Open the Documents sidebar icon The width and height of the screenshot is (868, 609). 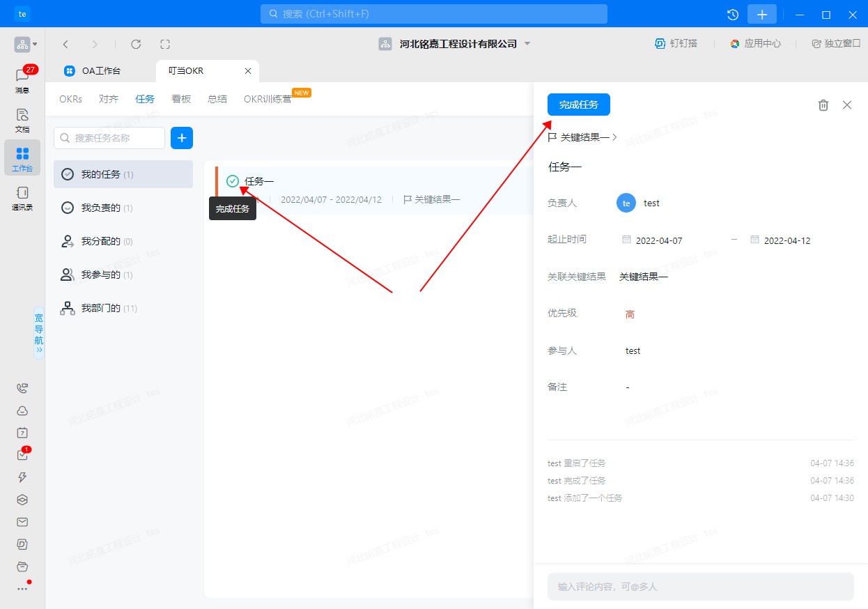pyautogui.click(x=22, y=119)
